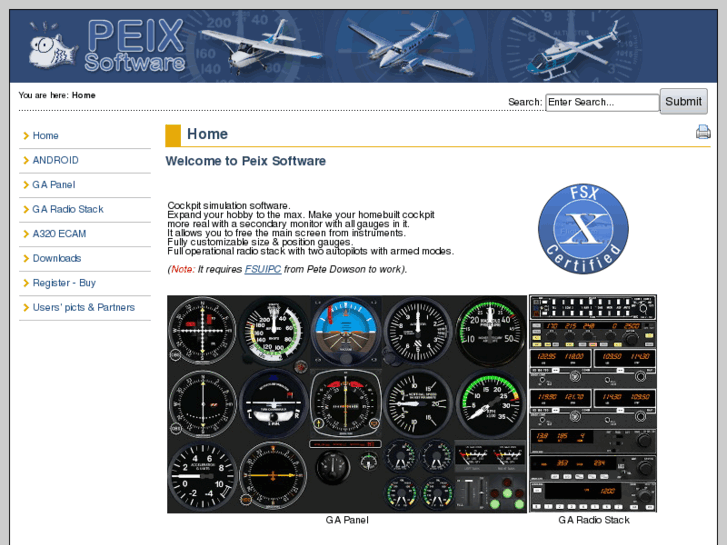
Task: Click the orange arrow beside A320 ECAM
Action: point(26,234)
